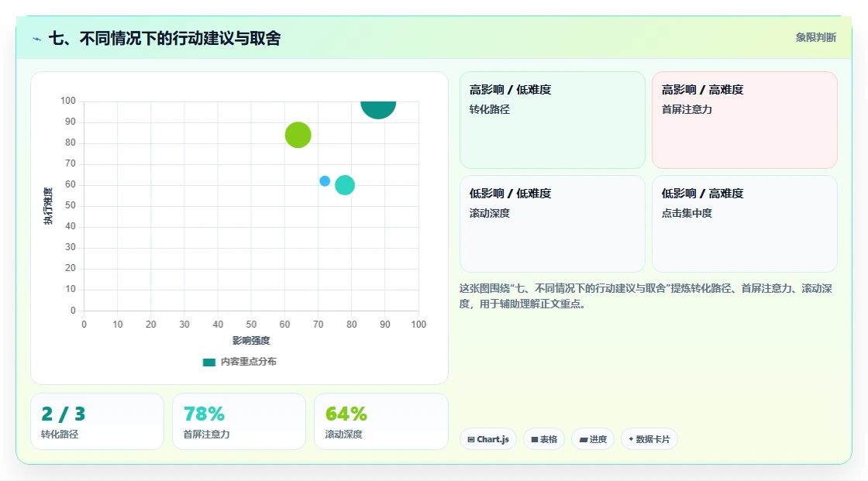
Task: Click 点击集中度 text in quadrant card
Action: coord(687,213)
